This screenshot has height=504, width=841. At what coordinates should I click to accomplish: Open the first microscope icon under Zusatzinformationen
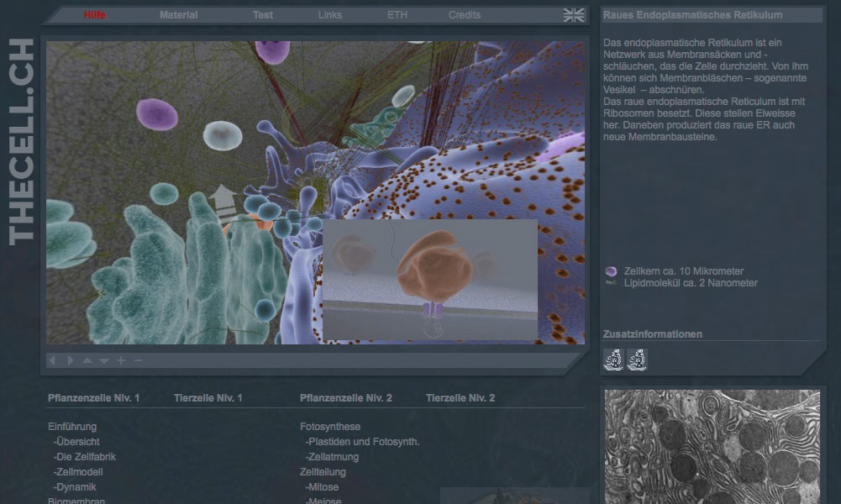pyautogui.click(x=613, y=360)
